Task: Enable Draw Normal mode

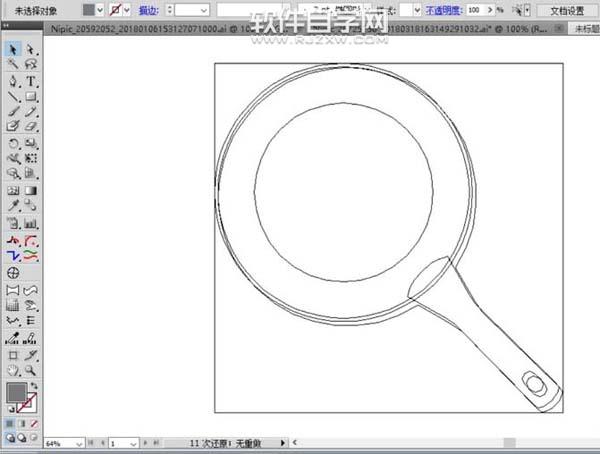Action: pyautogui.click(x=10, y=438)
